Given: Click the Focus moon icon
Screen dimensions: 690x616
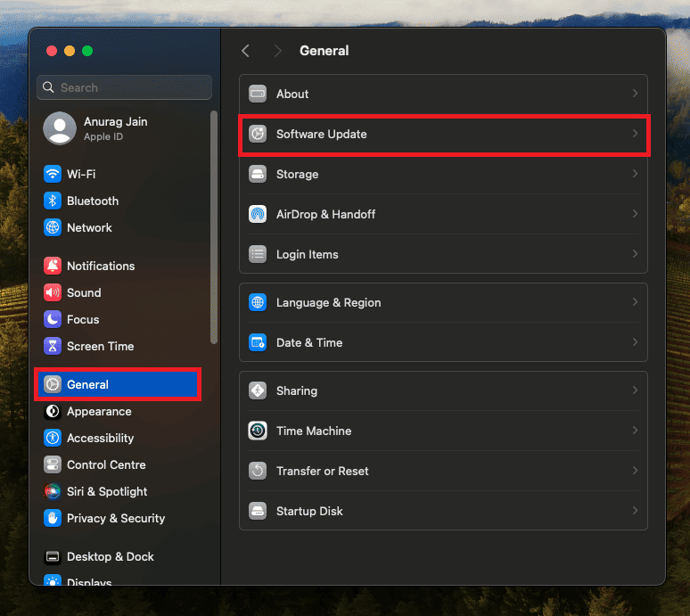Looking at the screenshot, I should [x=53, y=319].
